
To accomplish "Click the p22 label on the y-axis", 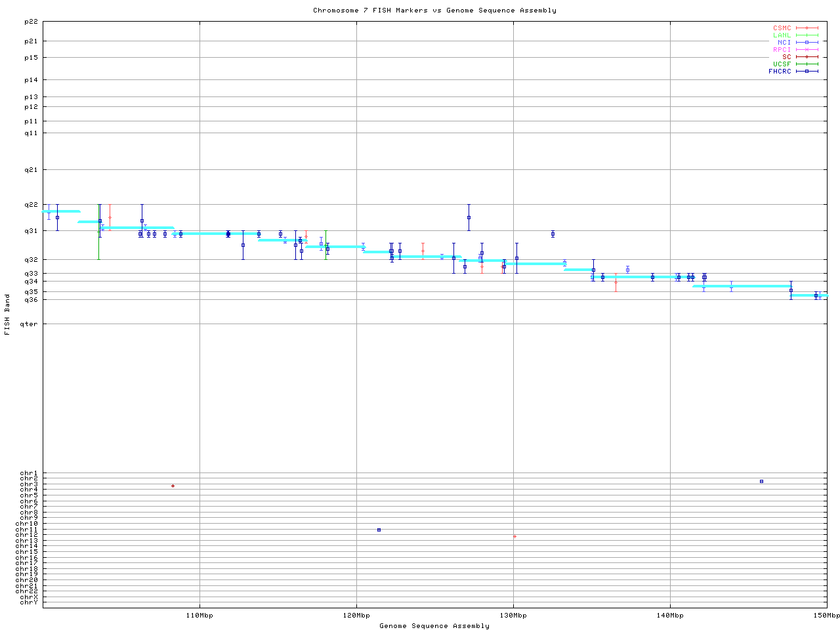I will point(31,22).
